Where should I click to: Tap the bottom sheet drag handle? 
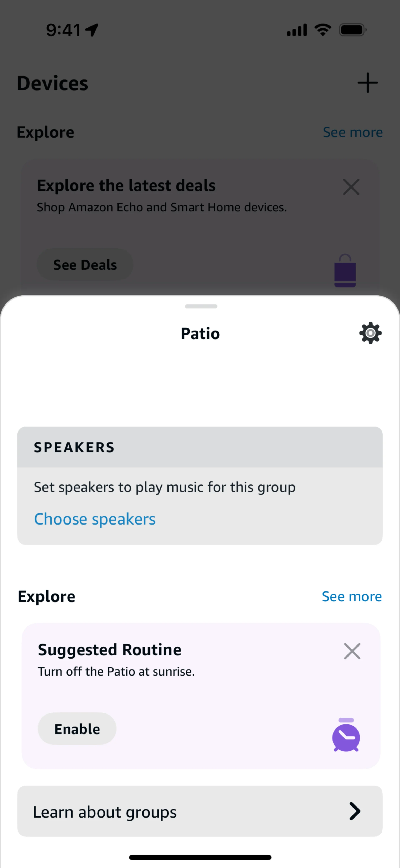coord(201,306)
